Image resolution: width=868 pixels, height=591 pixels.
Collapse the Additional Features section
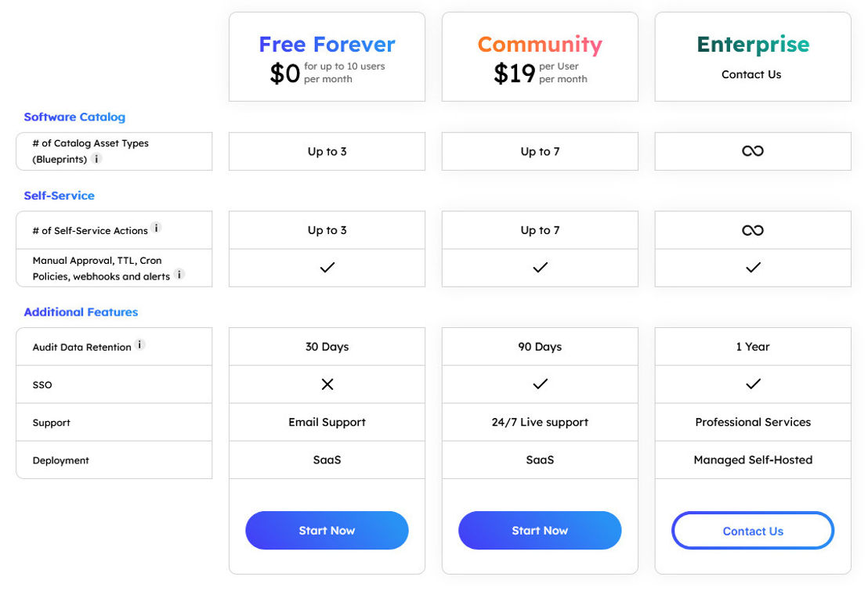click(x=81, y=312)
